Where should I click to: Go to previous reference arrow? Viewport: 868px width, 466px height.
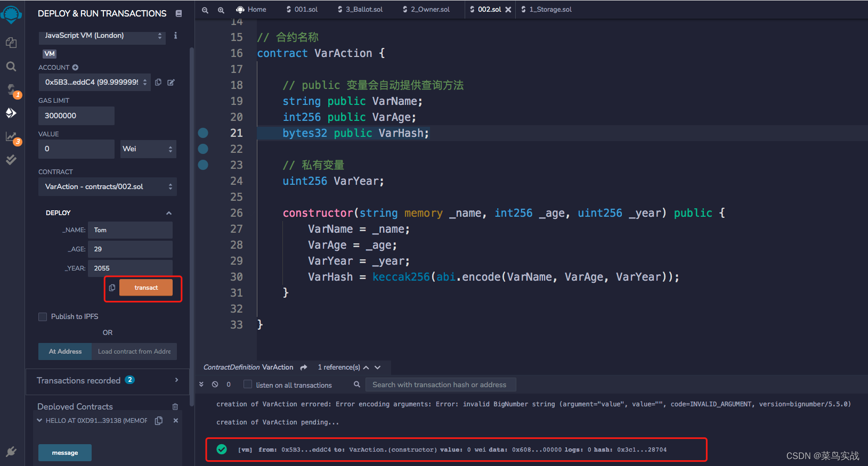(x=366, y=367)
